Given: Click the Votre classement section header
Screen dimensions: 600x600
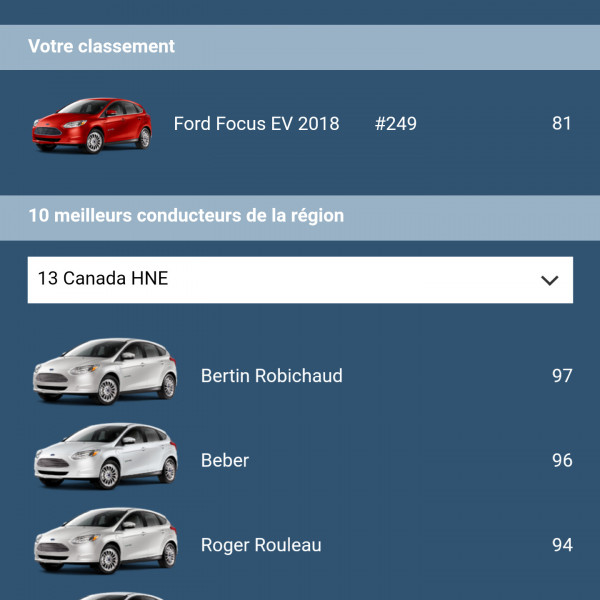Looking at the screenshot, I should [x=101, y=46].
